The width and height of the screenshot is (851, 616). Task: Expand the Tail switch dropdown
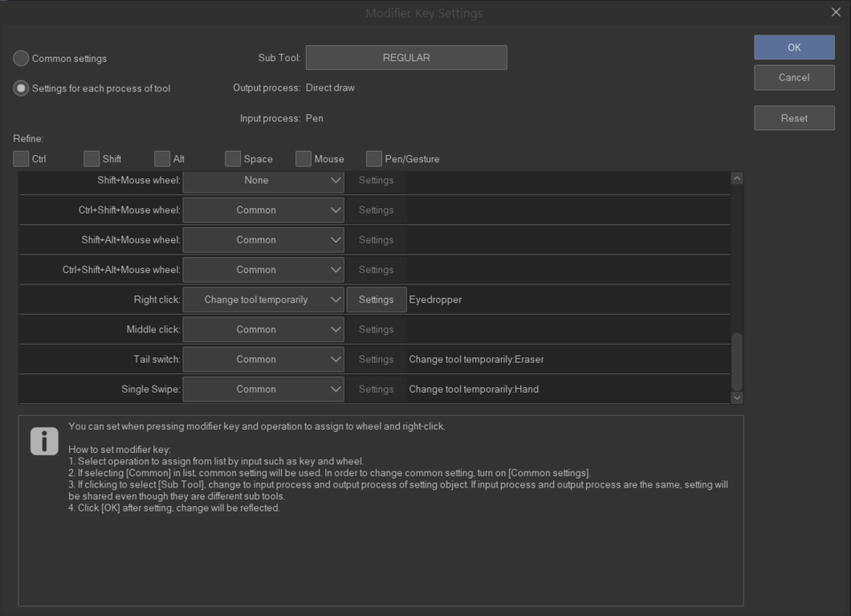pos(263,359)
